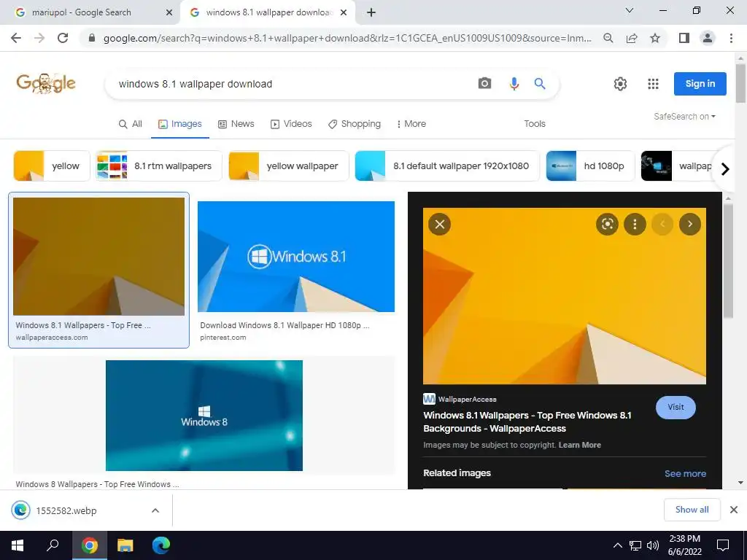This screenshot has width=747, height=560.
Task: Open the clock and date flyout
Action: [684, 545]
